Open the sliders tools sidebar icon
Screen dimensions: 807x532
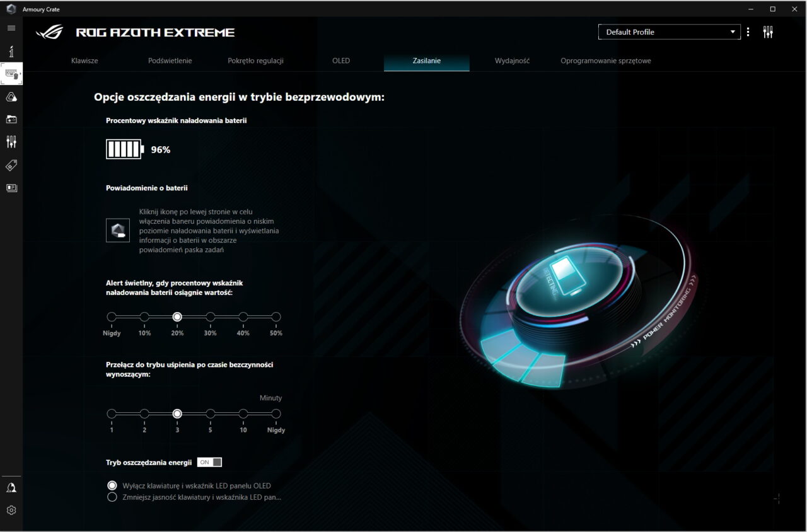tap(11, 142)
